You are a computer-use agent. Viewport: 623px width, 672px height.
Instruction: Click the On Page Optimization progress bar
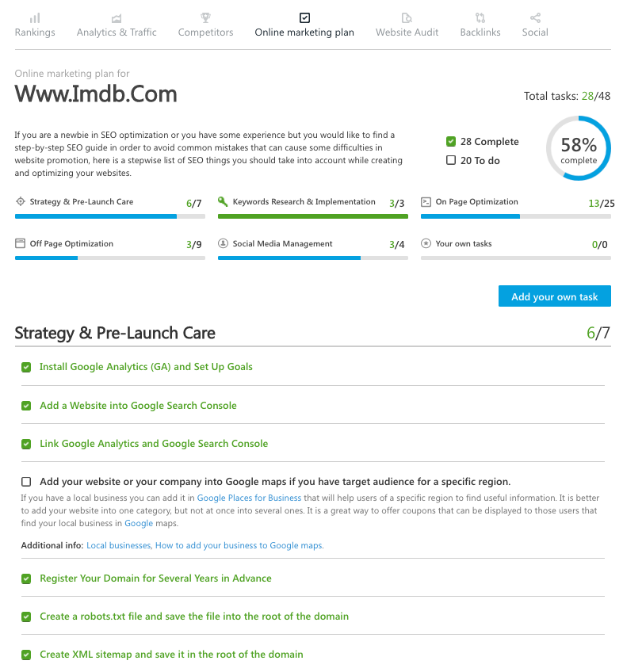point(515,216)
